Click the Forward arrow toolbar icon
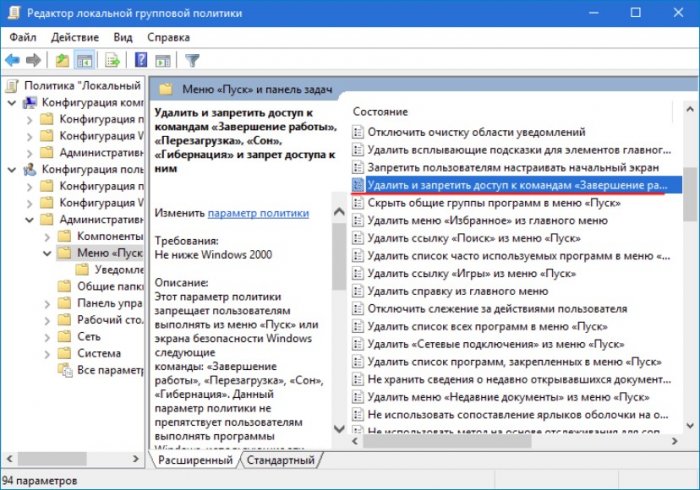Viewport: 700px width, 490px height. click(x=33, y=60)
